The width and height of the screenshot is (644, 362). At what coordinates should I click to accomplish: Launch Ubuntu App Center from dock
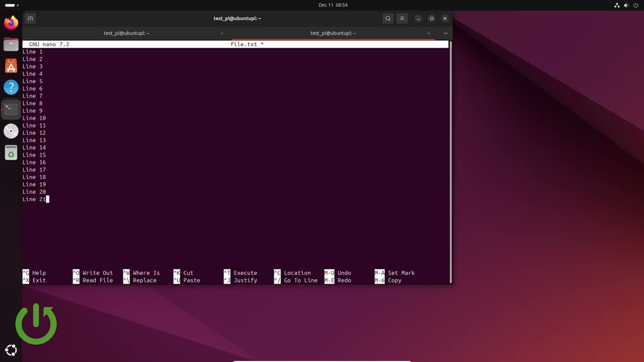(11, 66)
